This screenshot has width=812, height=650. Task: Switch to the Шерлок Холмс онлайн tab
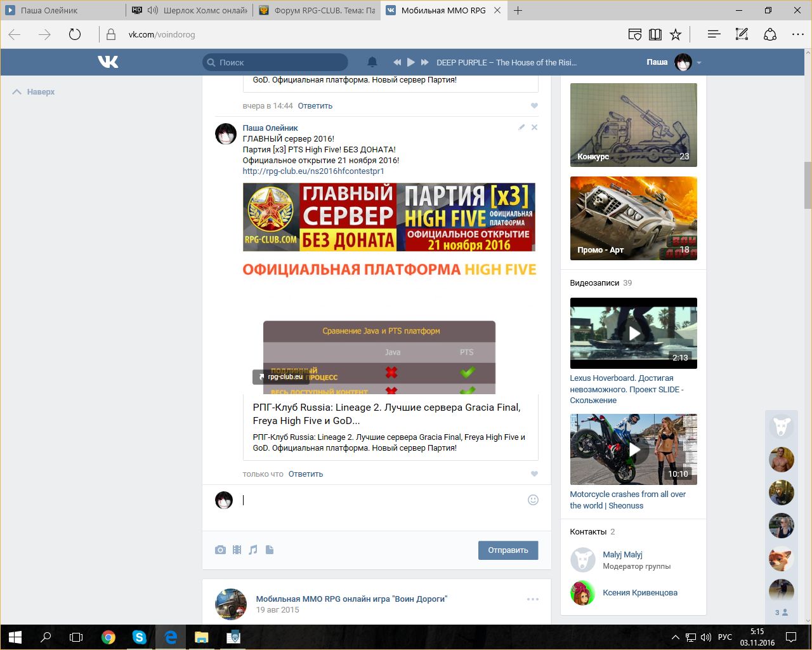[x=190, y=10]
